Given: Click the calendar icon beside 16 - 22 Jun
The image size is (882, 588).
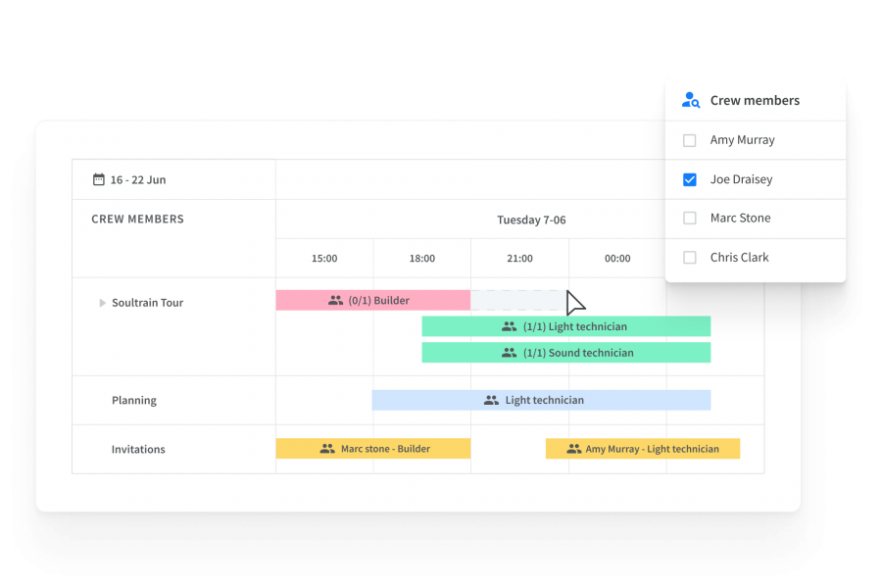Looking at the screenshot, I should tap(97, 179).
